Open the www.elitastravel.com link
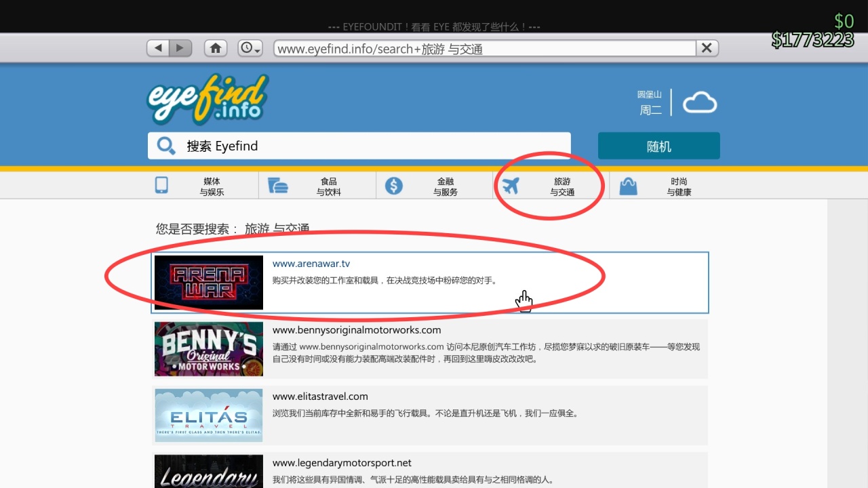 coord(320,396)
